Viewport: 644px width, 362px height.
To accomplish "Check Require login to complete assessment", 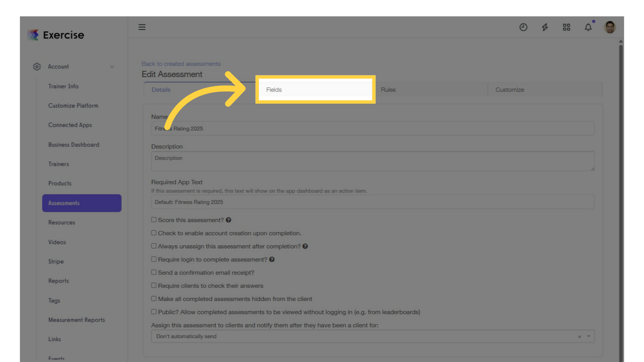I will 154,259.
